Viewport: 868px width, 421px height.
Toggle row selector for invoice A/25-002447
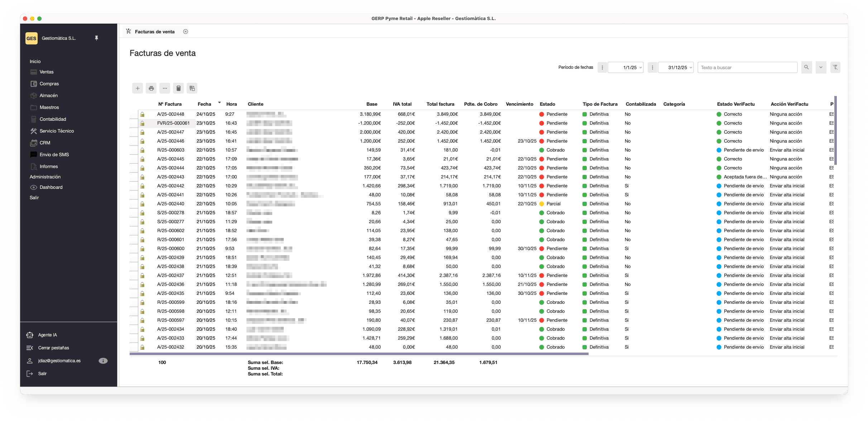(x=134, y=132)
